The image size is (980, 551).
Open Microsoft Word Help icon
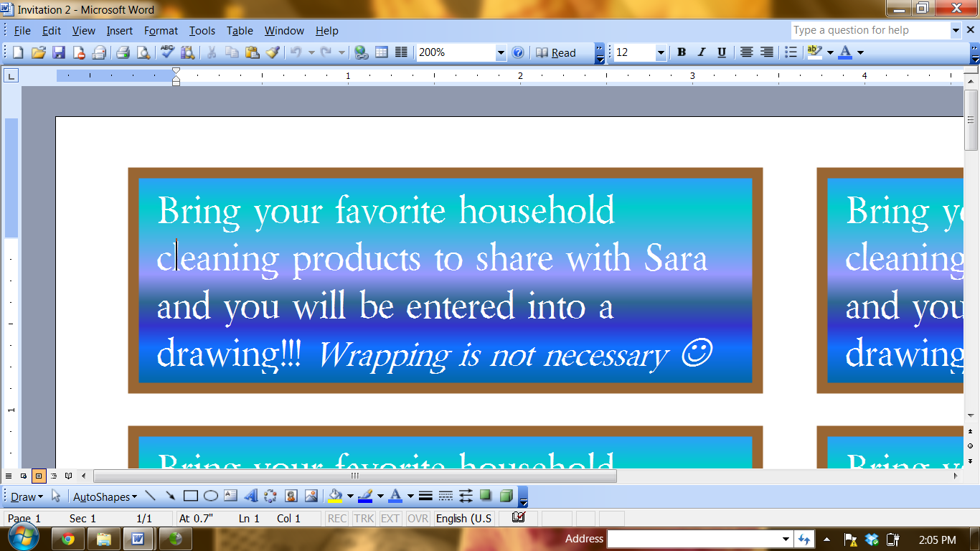518,52
